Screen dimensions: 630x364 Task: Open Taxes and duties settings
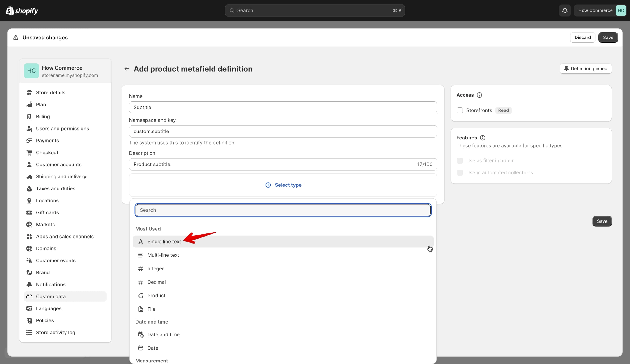[x=65, y=188]
